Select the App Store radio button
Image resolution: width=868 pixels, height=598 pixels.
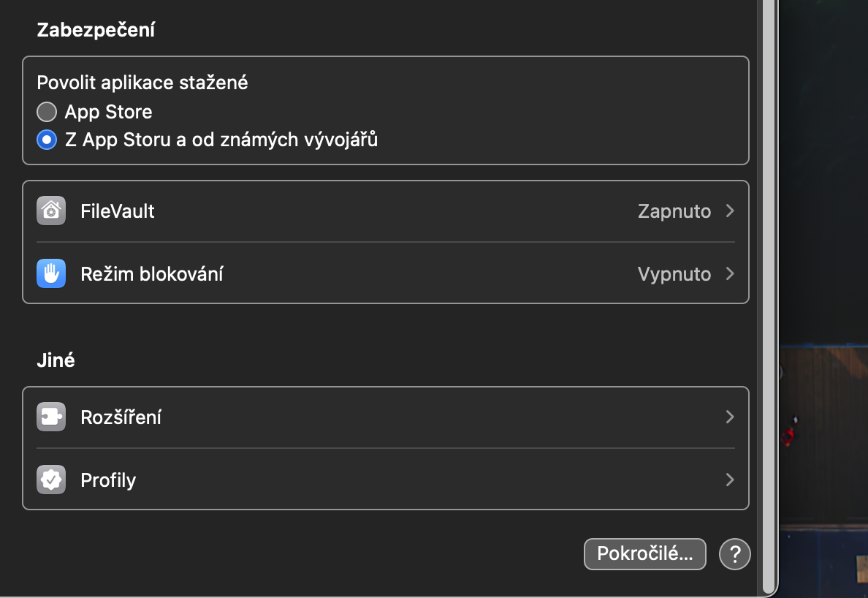point(47,112)
